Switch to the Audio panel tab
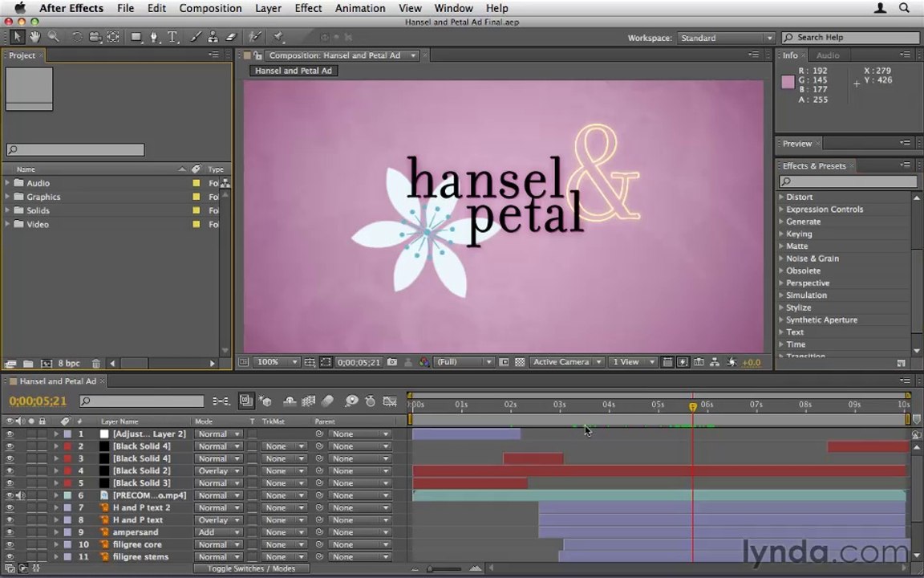This screenshot has width=924, height=578. 828,55
